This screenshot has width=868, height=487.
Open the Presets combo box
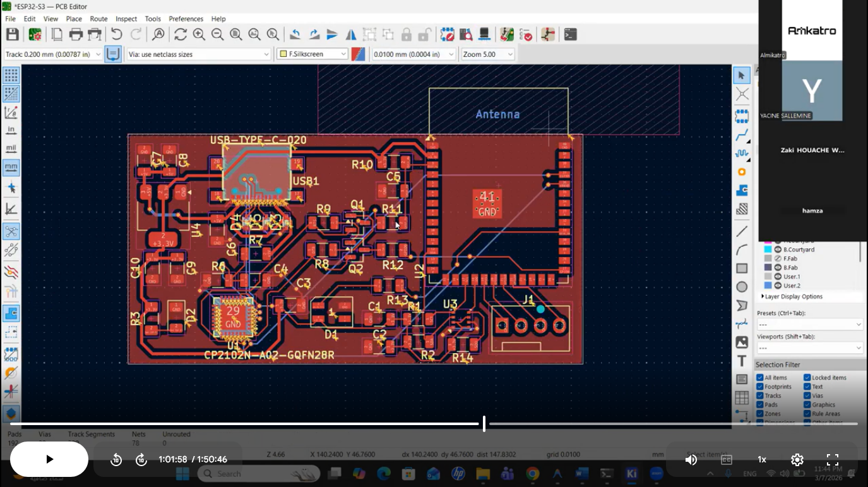pyautogui.click(x=810, y=323)
